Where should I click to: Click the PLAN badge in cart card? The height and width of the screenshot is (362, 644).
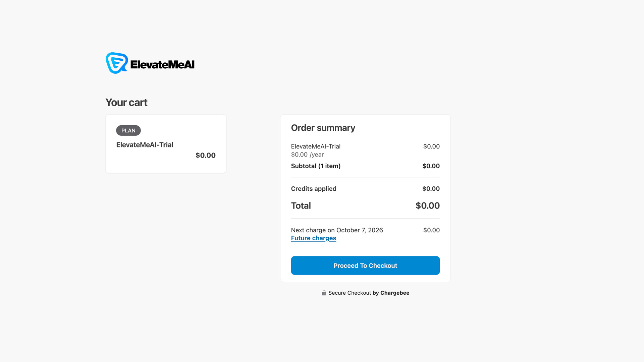tap(128, 130)
